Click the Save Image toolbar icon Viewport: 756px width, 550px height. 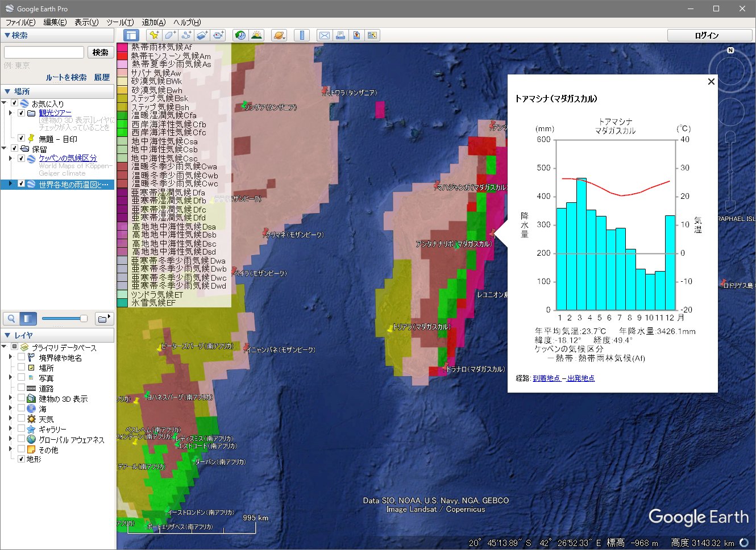[356, 35]
